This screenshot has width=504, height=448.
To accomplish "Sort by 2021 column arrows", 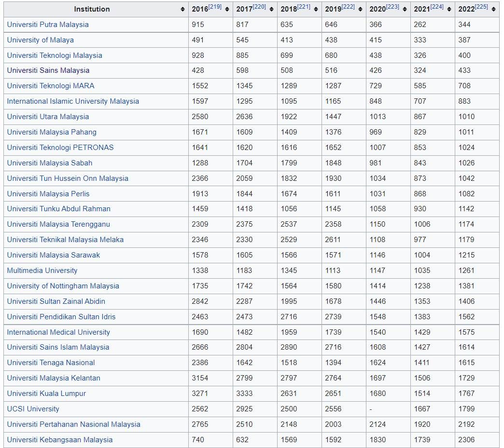I will pyautogui.click(x=448, y=9).
